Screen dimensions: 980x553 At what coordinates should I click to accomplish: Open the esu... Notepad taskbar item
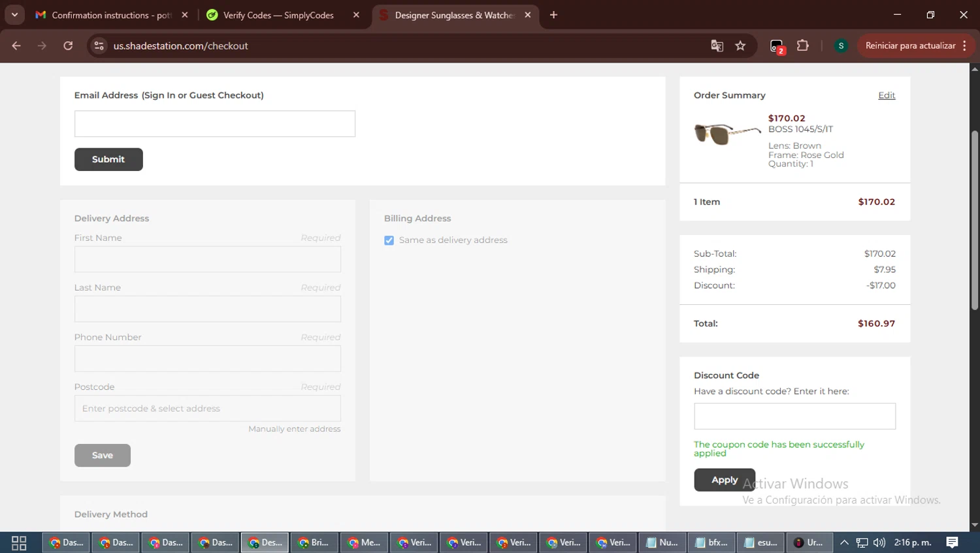coord(761,543)
